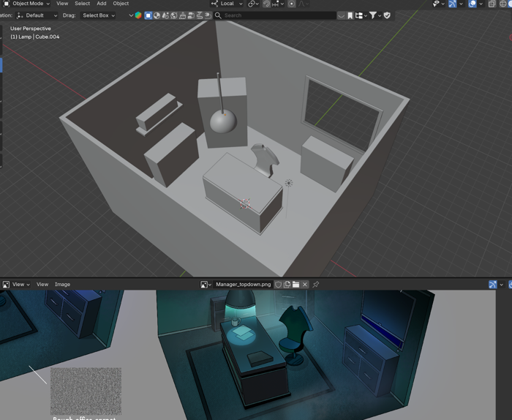Click the new image duplicate icon
Viewport: 512px width, 420px height.
[x=287, y=285]
